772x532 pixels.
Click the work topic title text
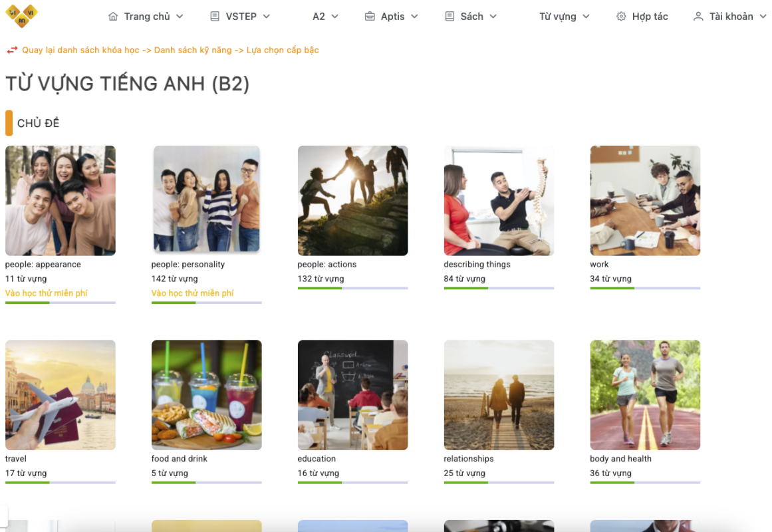point(599,265)
